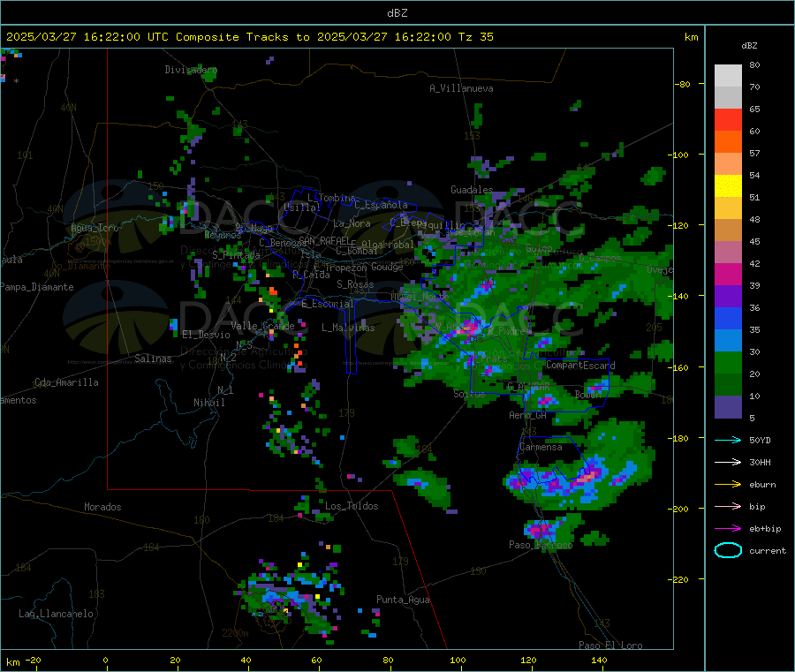Viewport: 795px width, 672px height.
Task: Click the 'Divisadero' map label
Action: click(x=191, y=70)
